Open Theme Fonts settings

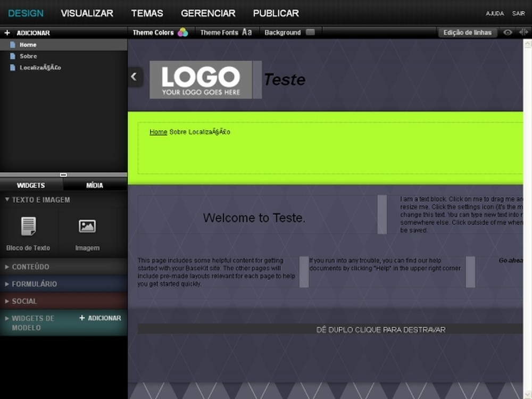(x=226, y=32)
